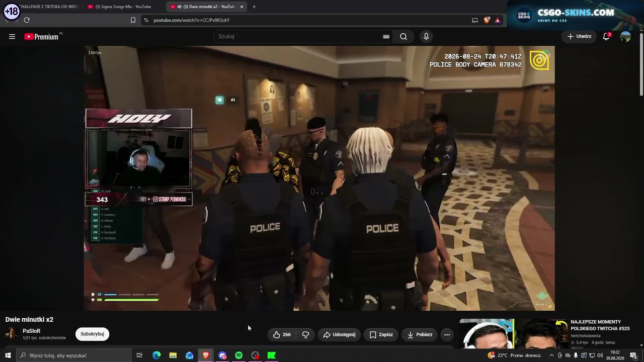Screen dimensions: 644x362
Task: Click the Meet Now camera tray icon
Action: pos(559,355)
